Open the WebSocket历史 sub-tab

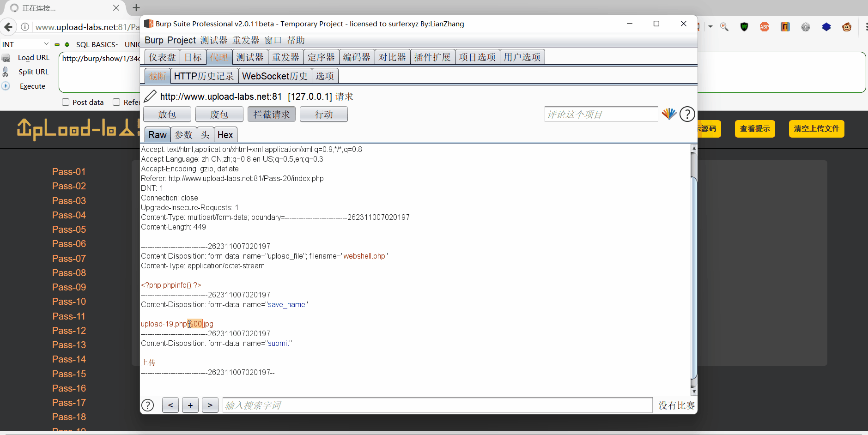[275, 76]
